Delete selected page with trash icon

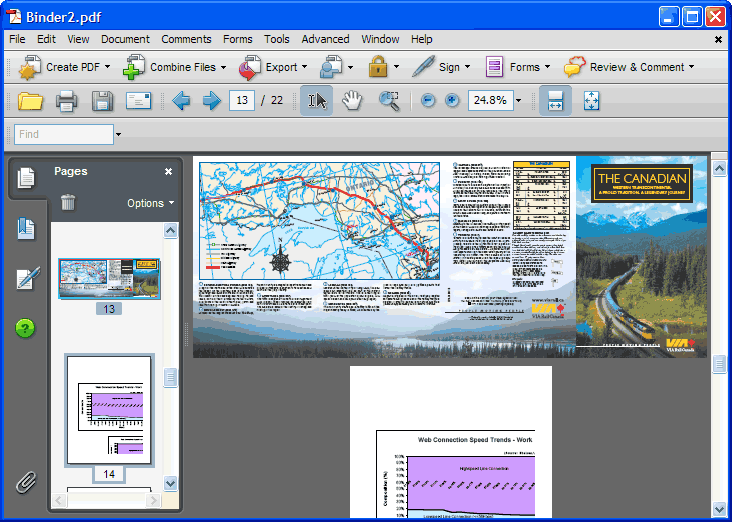point(68,203)
